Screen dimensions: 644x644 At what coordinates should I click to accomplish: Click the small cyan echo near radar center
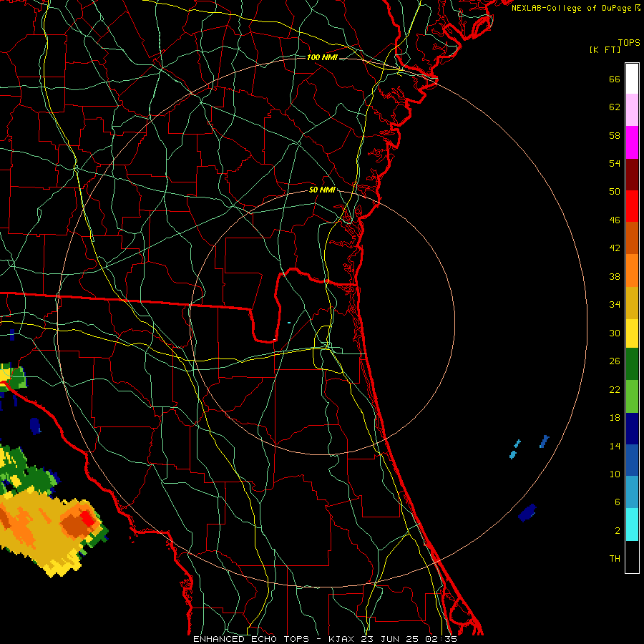pos(289,323)
